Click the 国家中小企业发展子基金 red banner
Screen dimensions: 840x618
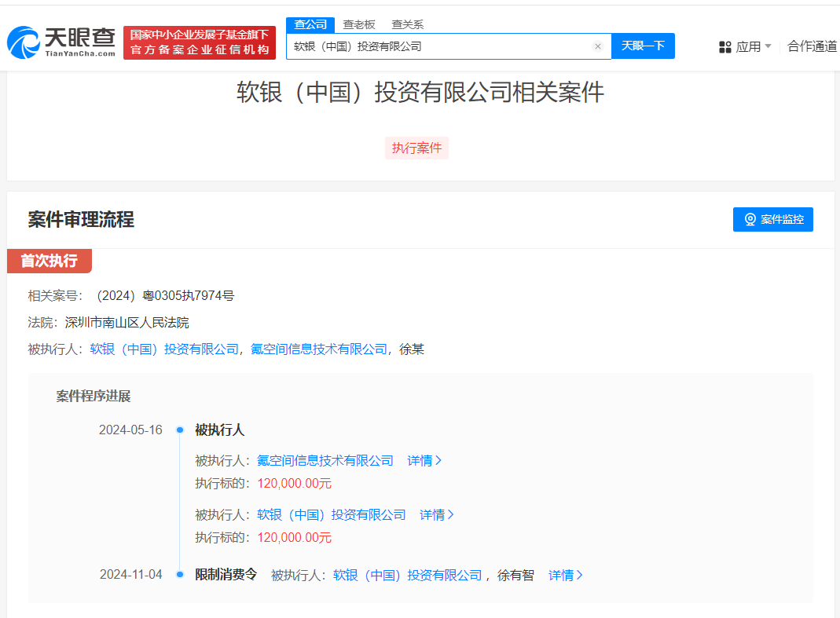click(x=200, y=42)
